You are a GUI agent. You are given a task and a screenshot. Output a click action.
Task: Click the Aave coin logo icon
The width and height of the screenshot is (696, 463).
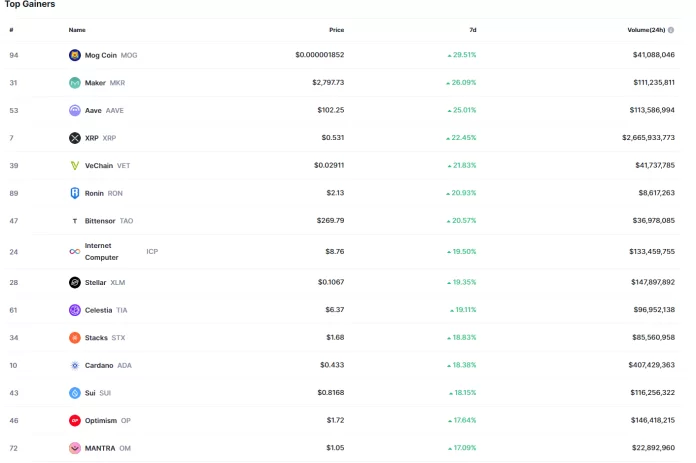(x=75, y=110)
